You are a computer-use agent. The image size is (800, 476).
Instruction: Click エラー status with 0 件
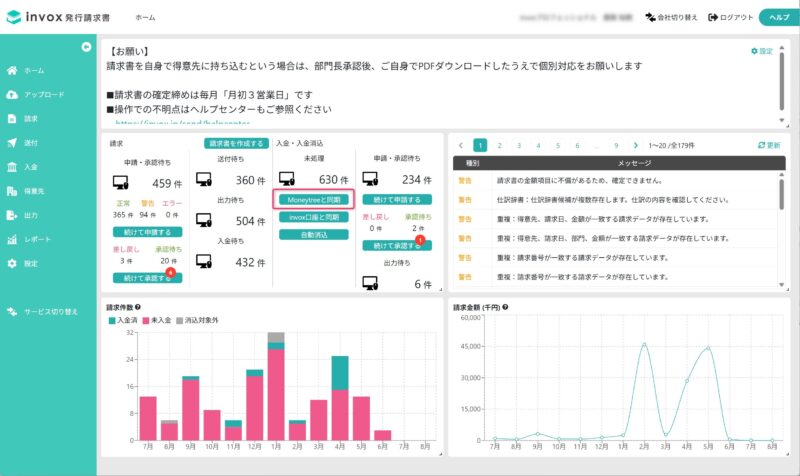click(172, 209)
